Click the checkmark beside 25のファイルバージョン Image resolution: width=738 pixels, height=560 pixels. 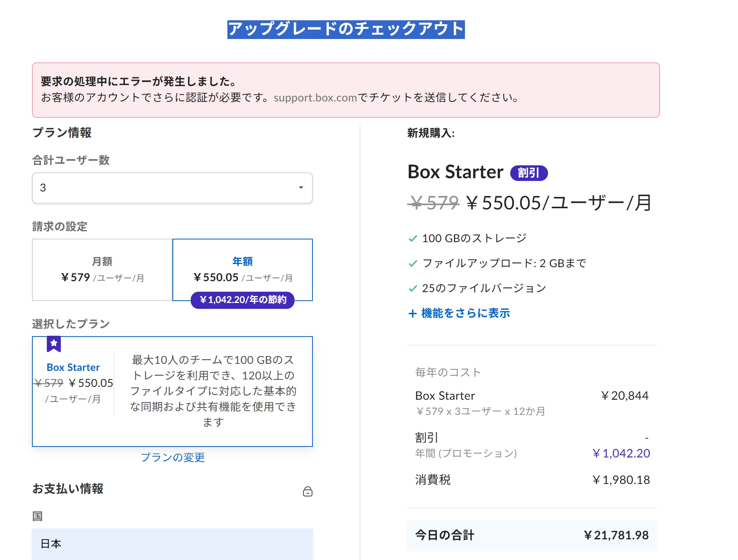413,289
